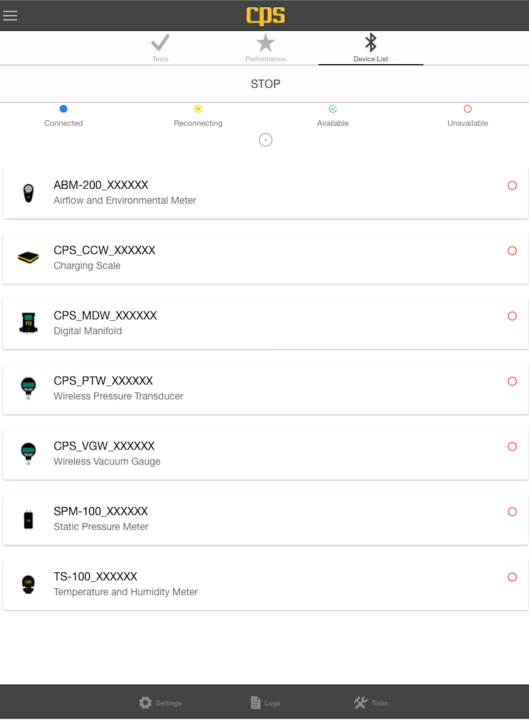Click the STOP scanning button
Viewport: 529px width, 720px height.
pyautogui.click(x=264, y=84)
